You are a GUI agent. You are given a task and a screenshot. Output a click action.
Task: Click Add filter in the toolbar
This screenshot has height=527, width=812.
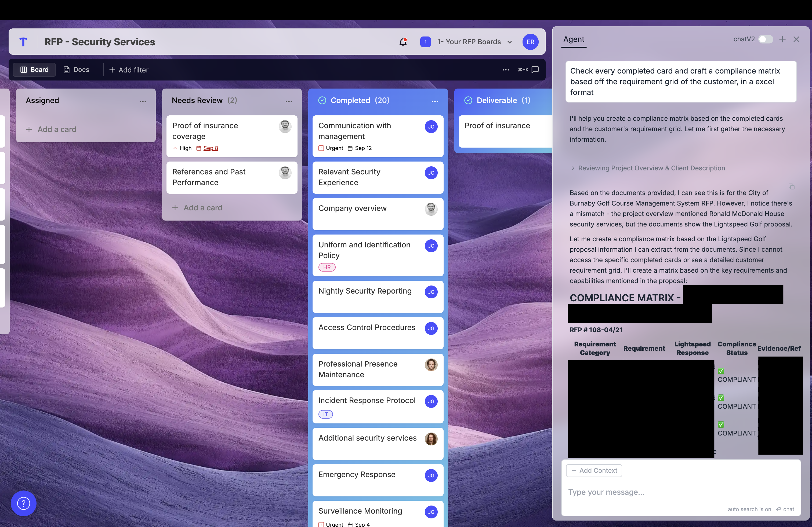pyautogui.click(x=129, y=69)
